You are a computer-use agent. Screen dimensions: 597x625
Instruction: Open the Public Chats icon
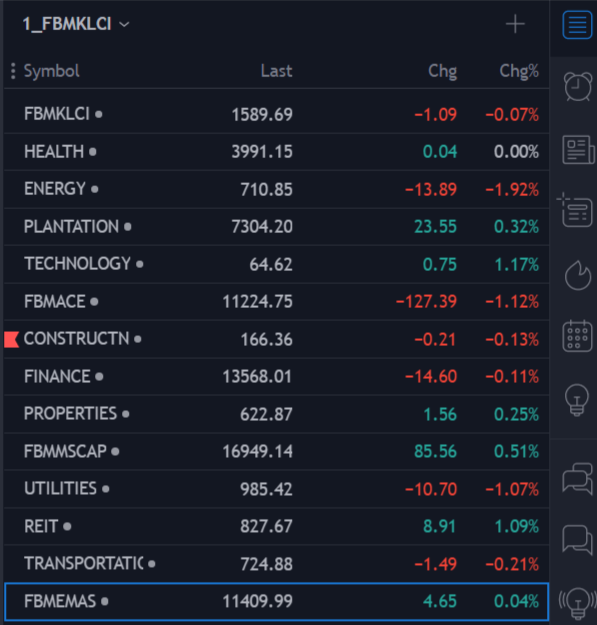(577, 478)
